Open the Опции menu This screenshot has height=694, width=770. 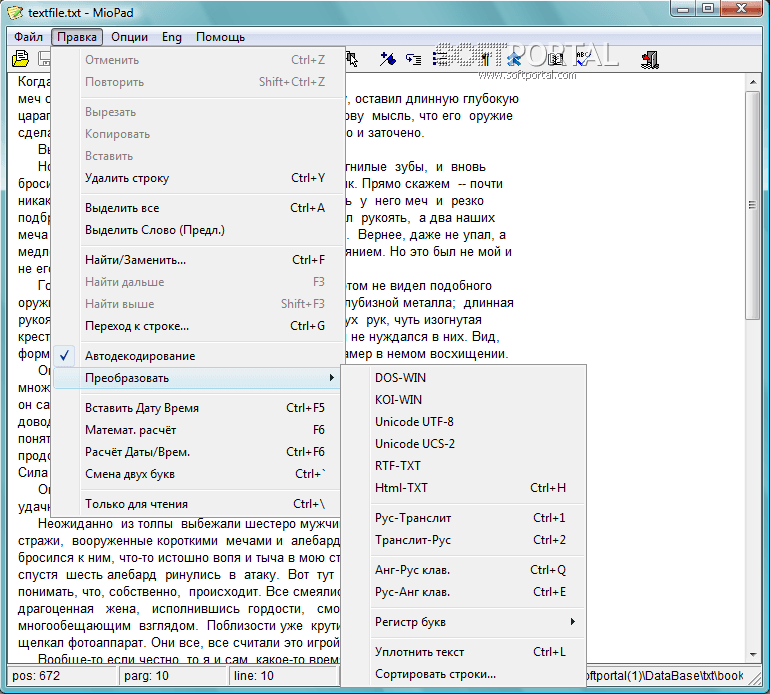point(129,37)
